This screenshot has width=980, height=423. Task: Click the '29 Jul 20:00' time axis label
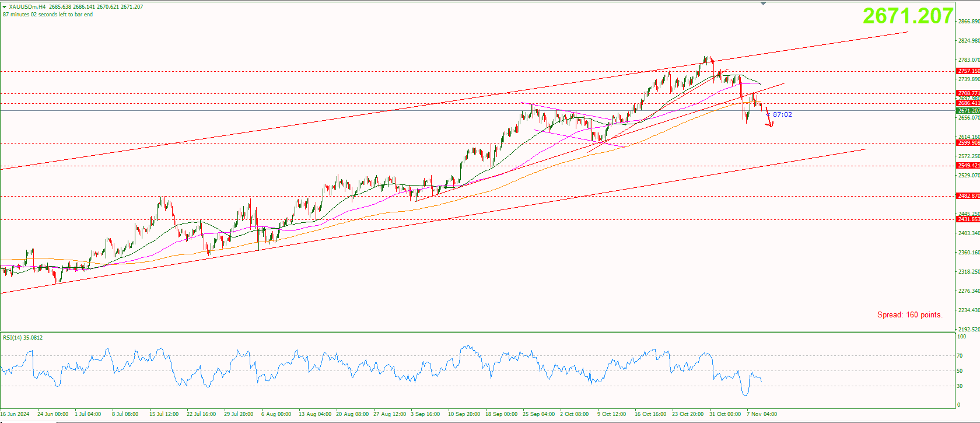tap(239, 414)
